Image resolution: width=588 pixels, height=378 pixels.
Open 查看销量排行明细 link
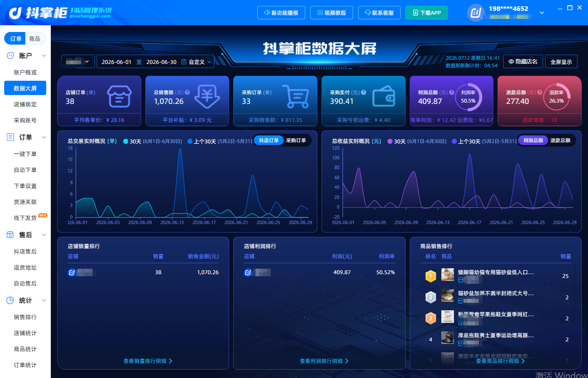click(x=148, y=361)
